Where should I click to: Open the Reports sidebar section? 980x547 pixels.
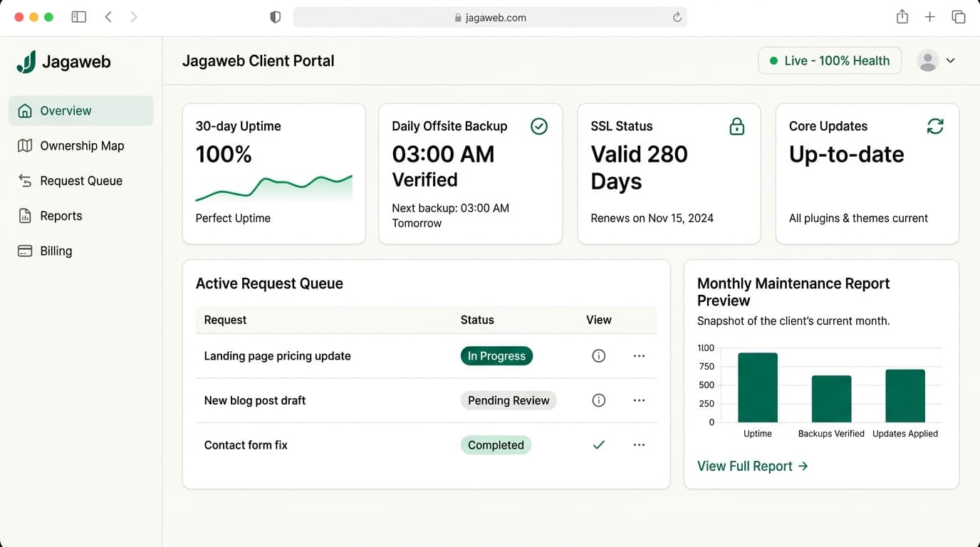click(x=80, y=216)
